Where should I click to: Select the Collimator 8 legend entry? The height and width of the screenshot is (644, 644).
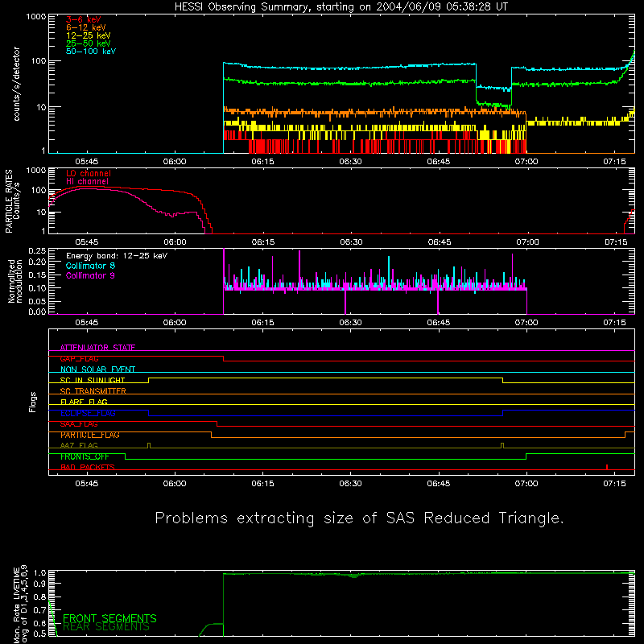(x=90, y=266)
